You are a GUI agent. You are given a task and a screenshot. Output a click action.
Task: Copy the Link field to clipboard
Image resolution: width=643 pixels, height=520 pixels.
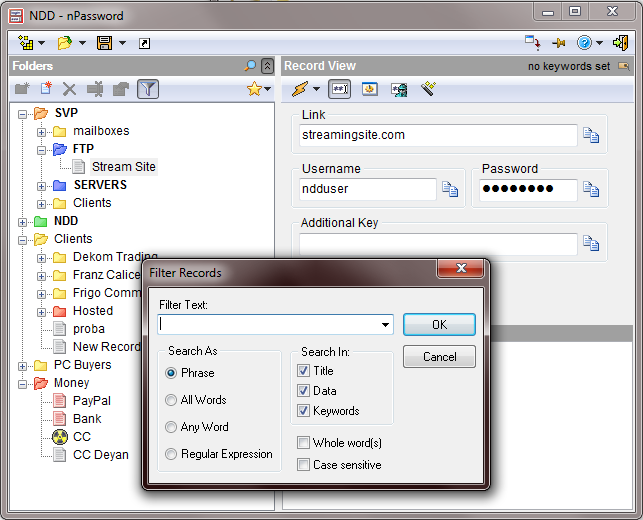point(591,136)
